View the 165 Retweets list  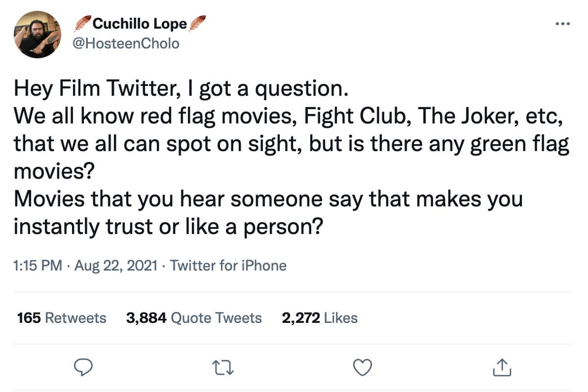click(61, 318)
